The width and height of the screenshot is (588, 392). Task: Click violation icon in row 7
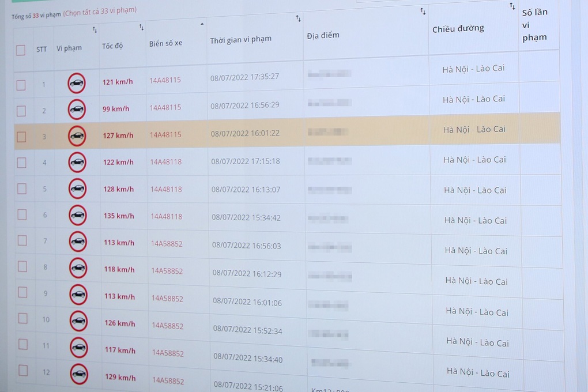point(78,242)
